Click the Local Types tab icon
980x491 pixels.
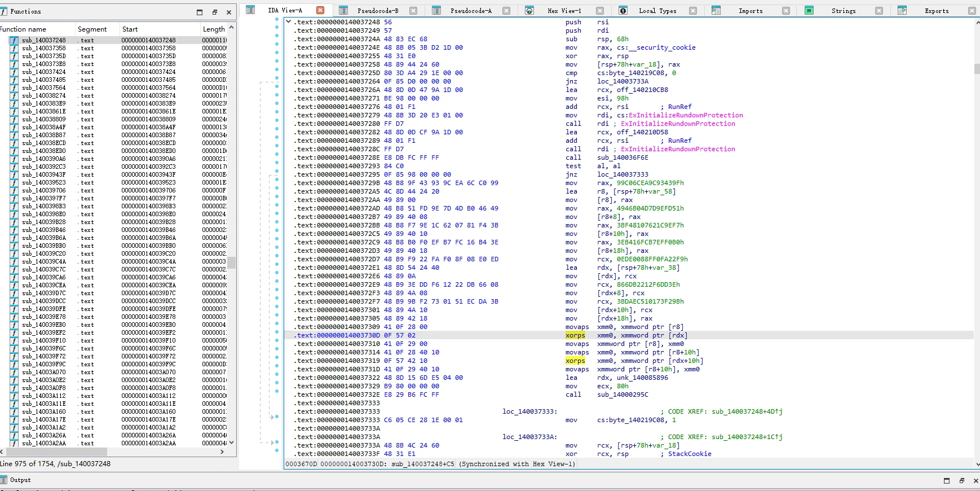coord(623,10)
